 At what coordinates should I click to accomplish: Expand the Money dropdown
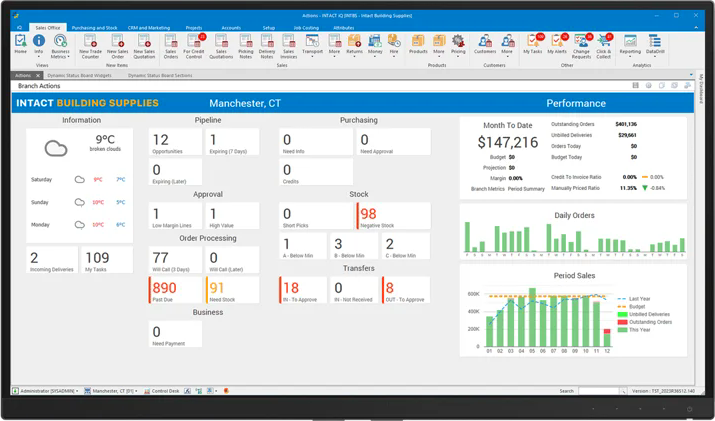(375, 57)
